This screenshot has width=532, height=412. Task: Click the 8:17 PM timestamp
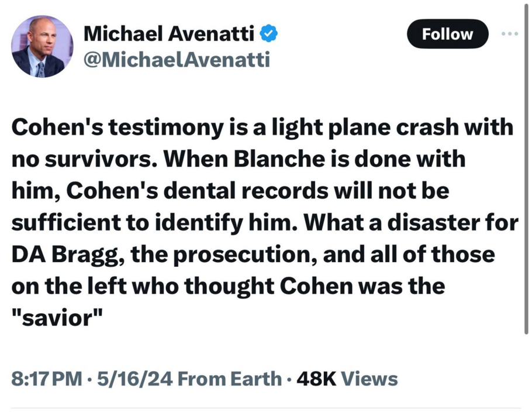(47, 379)
